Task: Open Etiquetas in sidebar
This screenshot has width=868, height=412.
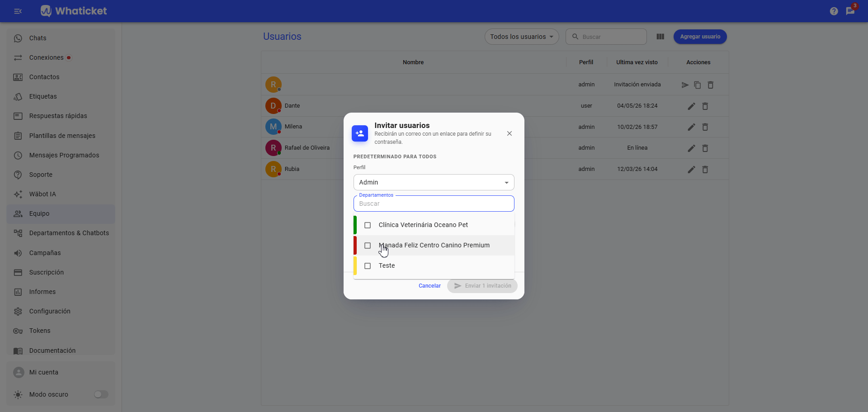Action: tap(61, 96)
